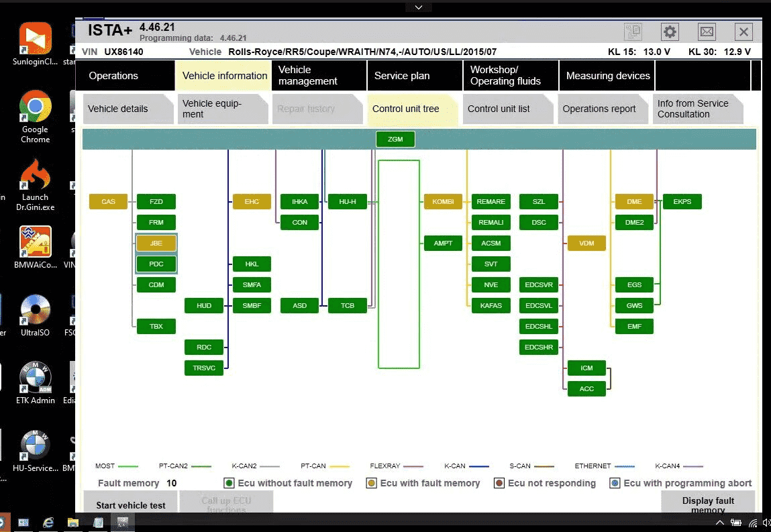
Task: Expand the top dropdown chevron bar
Action: (419, 7)
